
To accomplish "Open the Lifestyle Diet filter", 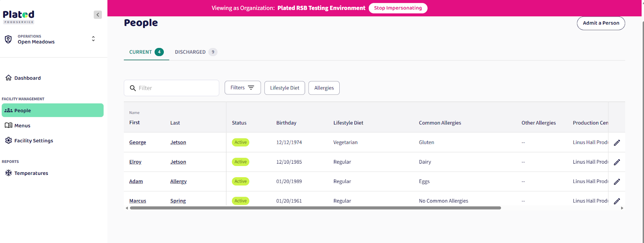I will 285,88.
